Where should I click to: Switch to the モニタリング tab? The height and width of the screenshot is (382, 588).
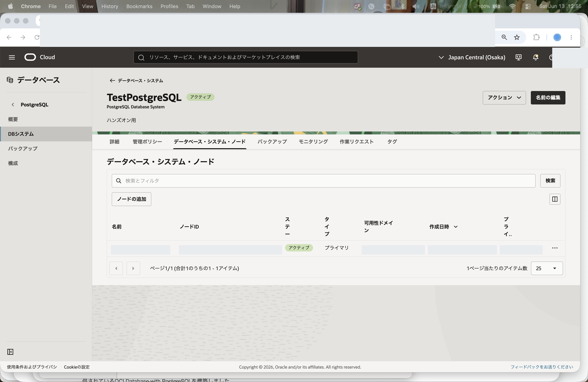[x=313, y=142]
